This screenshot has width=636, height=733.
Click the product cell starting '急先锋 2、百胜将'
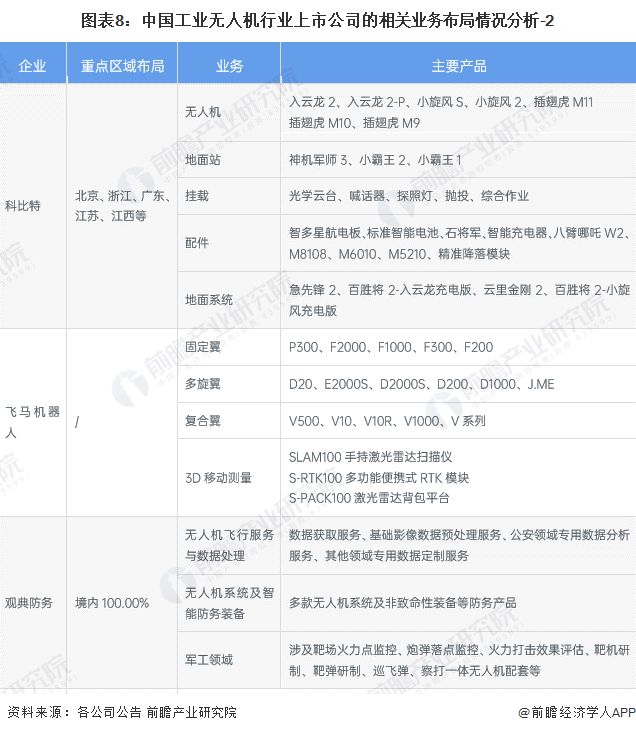[459, 300]
